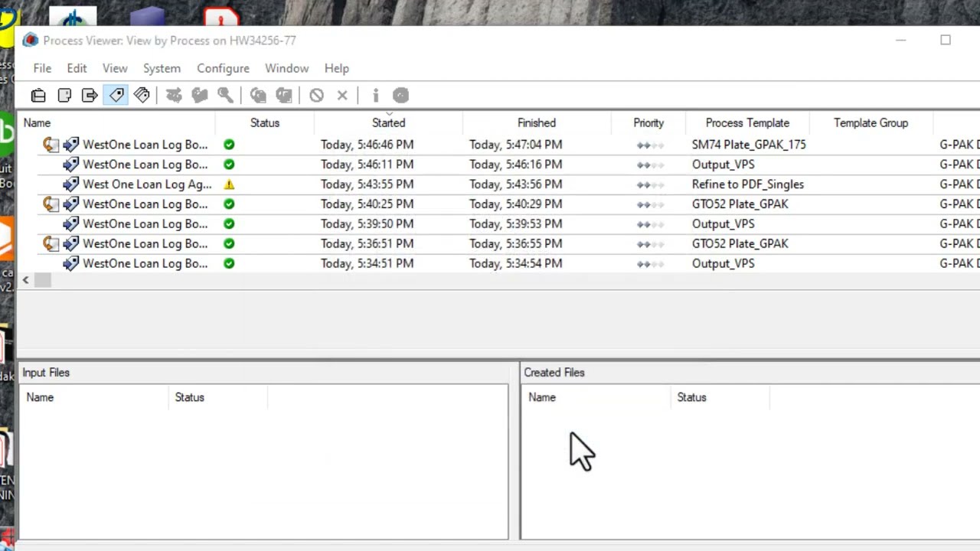980x551 pixels.
Task: Open the Configure menu
Action: point(223,68)
